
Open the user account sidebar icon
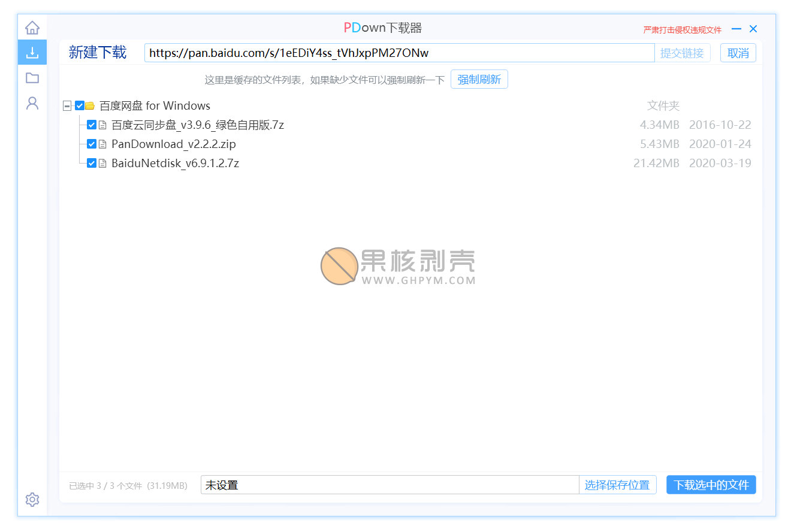click(x=32, y=103)
